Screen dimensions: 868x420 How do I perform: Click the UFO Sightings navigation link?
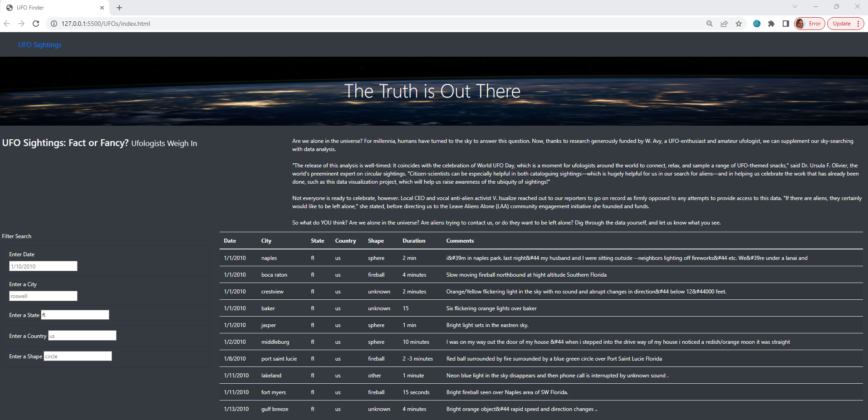click(x=39, y=44)
